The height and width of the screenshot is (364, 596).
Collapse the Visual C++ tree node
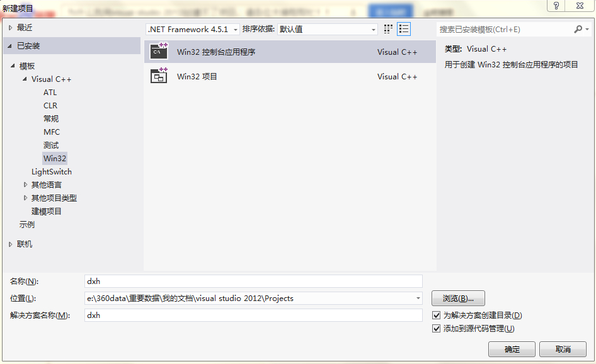point(25,79)
